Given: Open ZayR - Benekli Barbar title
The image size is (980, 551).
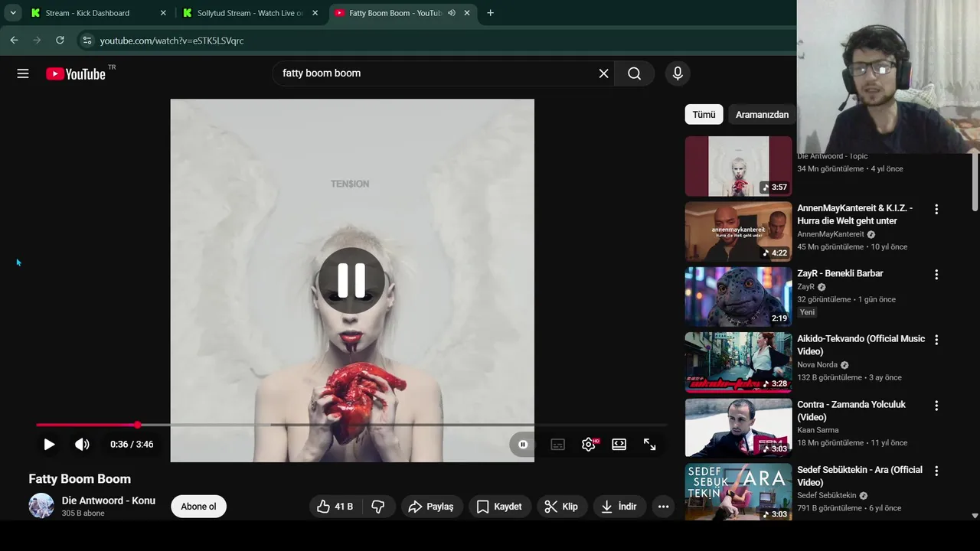Looking at the screenshot, I should click(840, 273).
